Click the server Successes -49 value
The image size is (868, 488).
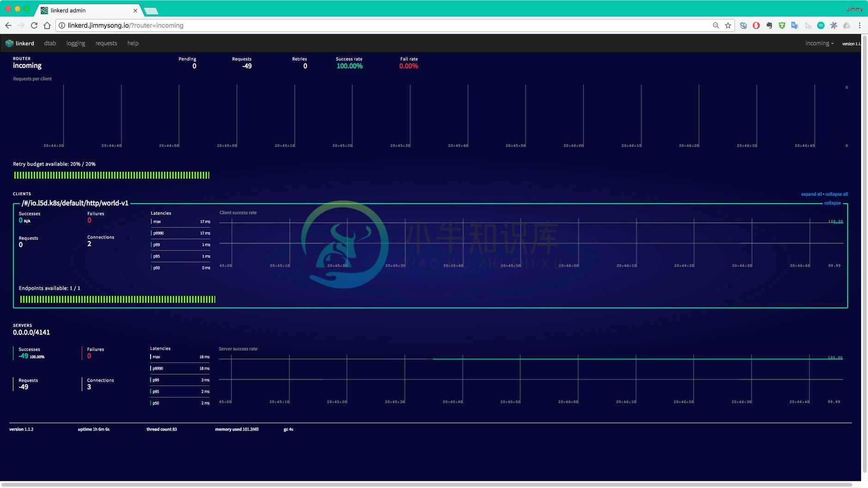[24, 356]
